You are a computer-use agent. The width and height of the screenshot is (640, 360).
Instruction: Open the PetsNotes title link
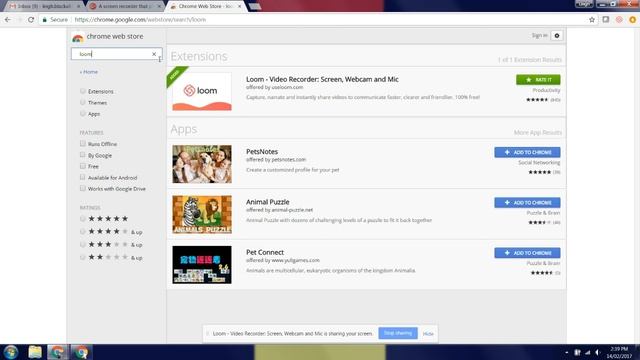click(262, 151)
